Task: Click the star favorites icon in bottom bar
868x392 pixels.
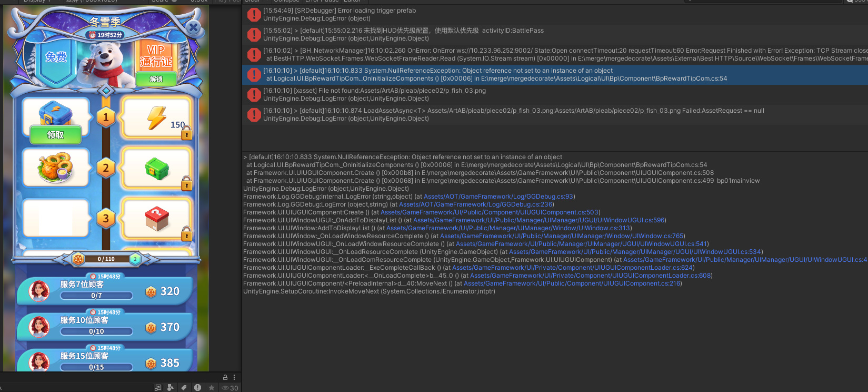Action: click(x=212, y=388)
